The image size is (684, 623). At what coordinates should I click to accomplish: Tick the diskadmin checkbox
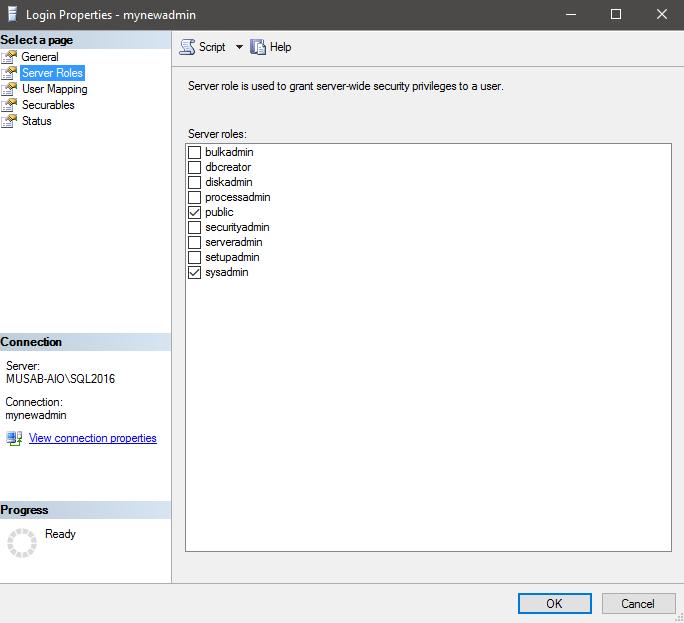(194, 182)
